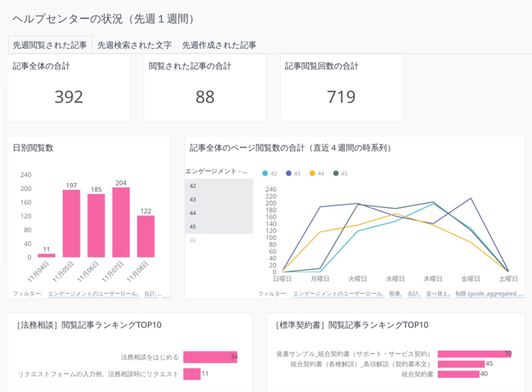Click the [標準契約書] 閲覧記事ランキングTOP10 title
The image size is (532, 392).
[x=352, y=325]
